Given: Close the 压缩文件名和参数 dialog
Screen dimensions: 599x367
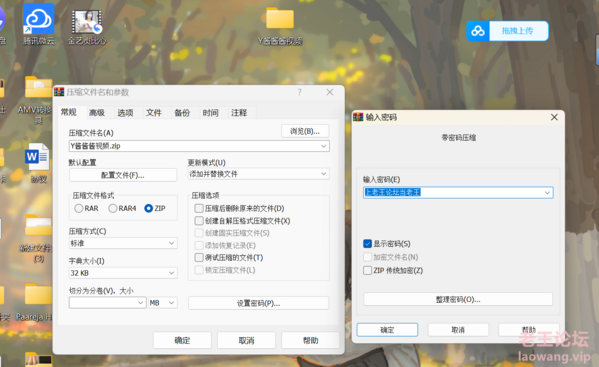Looking at the screenshot, I should [330, 92].
